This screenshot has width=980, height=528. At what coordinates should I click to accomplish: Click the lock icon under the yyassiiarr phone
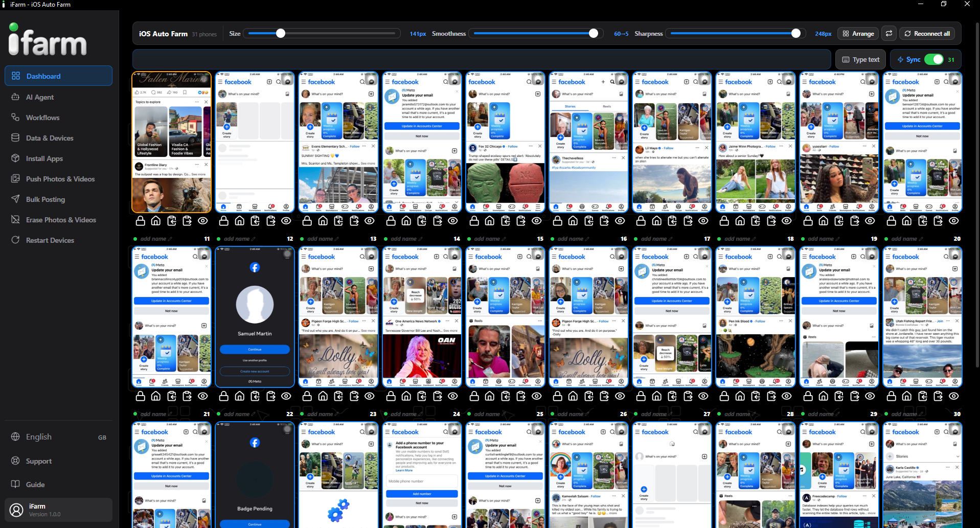(x=808, y=221)
